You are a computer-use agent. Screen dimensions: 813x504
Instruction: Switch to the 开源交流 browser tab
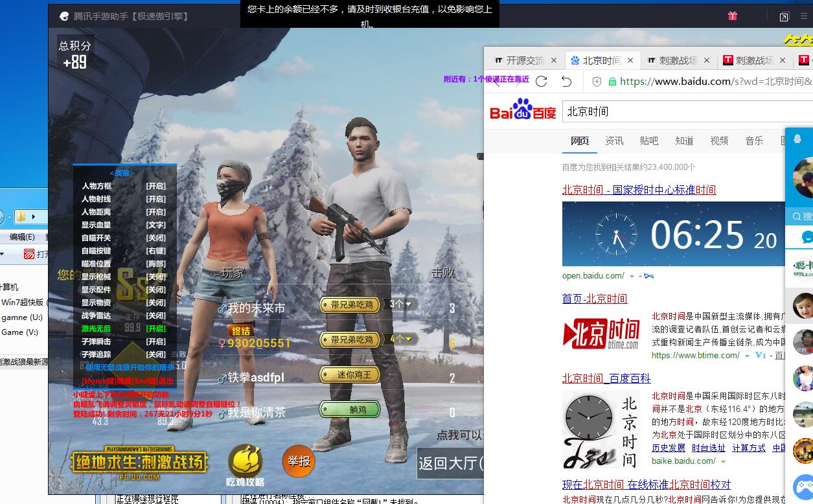(x=525, y=60)
